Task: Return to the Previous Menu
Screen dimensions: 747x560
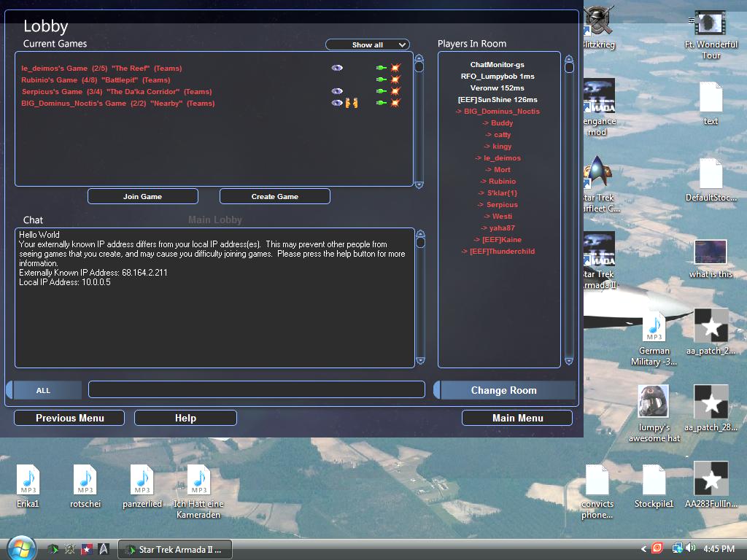Action: [x=70, y=418]
